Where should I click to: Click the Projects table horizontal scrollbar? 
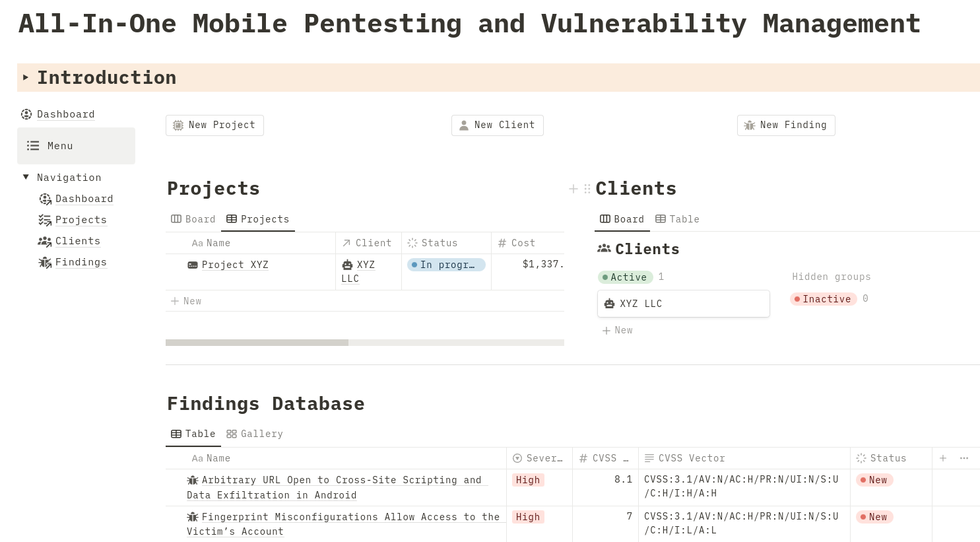tap(257, 343)
